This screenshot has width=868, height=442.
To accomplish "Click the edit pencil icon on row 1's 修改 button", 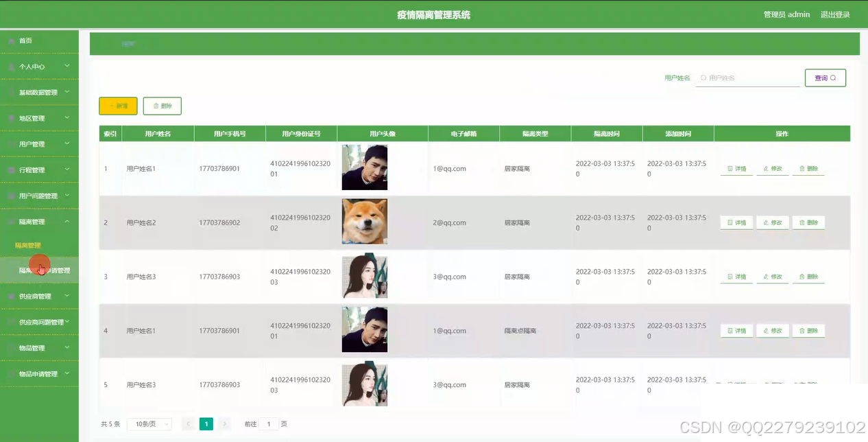I will pos(766,168).
